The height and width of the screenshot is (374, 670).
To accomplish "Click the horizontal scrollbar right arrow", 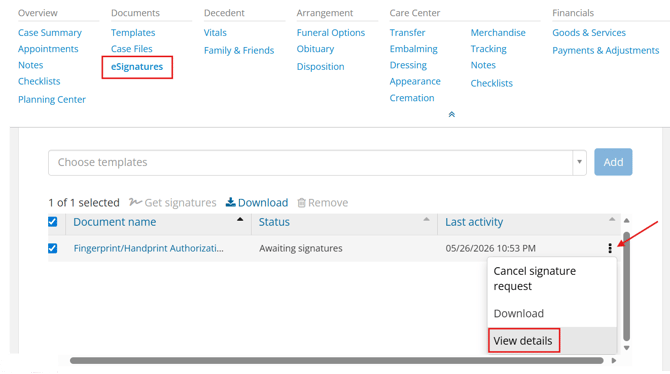I will 614,361.
